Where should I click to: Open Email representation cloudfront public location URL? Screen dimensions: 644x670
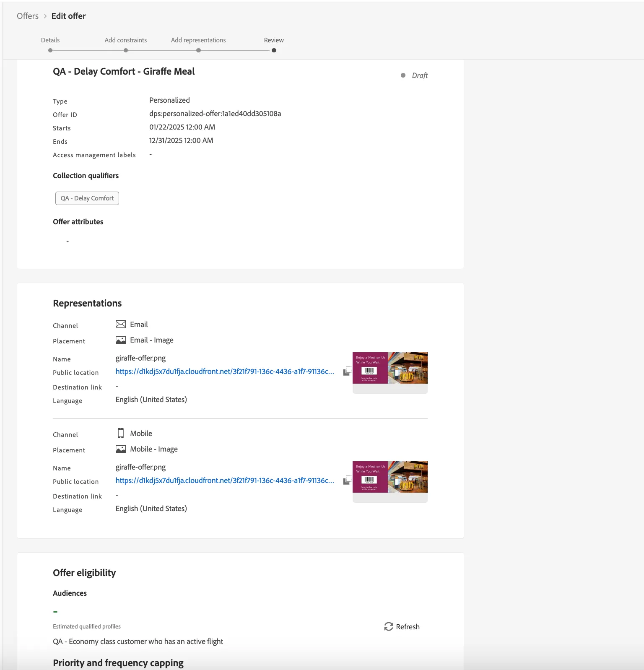pyautogui.click(x=225, y=371)
